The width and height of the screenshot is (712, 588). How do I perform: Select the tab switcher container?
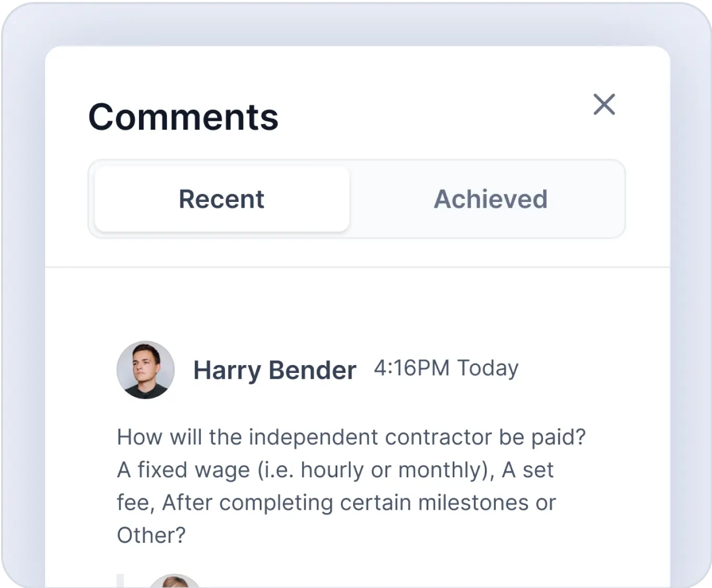click(357, 199)
